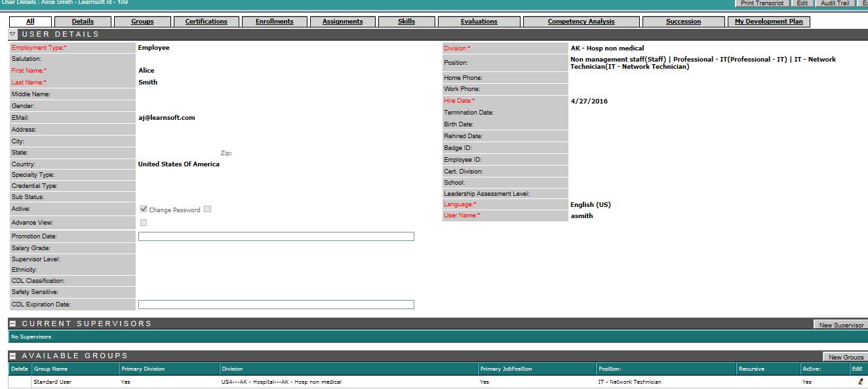
Task: Toggle the Active checkbox
Action: [143, 210]
